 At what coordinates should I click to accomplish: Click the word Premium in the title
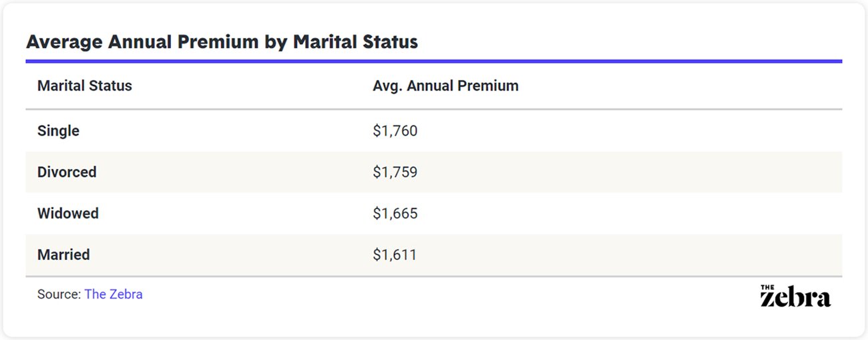(220, 42)
